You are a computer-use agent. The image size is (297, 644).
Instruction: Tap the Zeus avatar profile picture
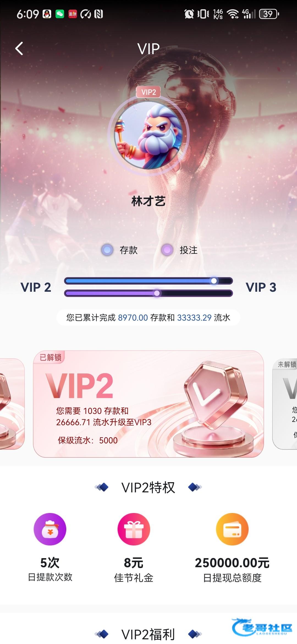[148, 135]
